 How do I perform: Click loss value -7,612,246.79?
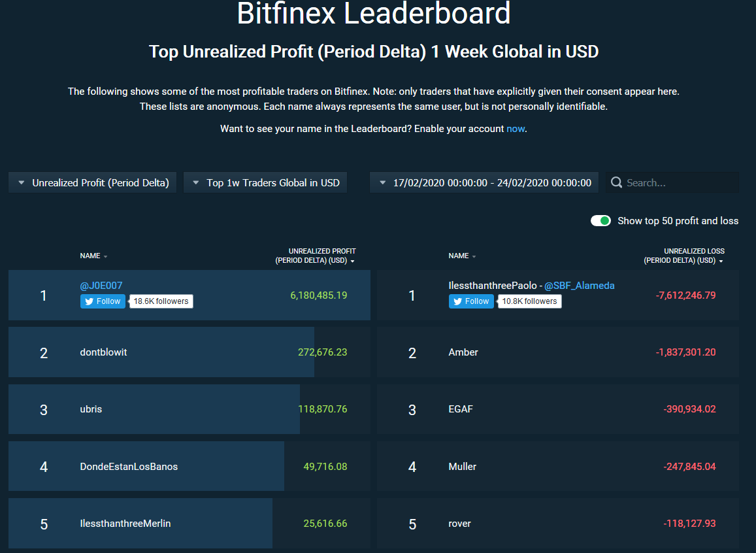tap(685, 295)
